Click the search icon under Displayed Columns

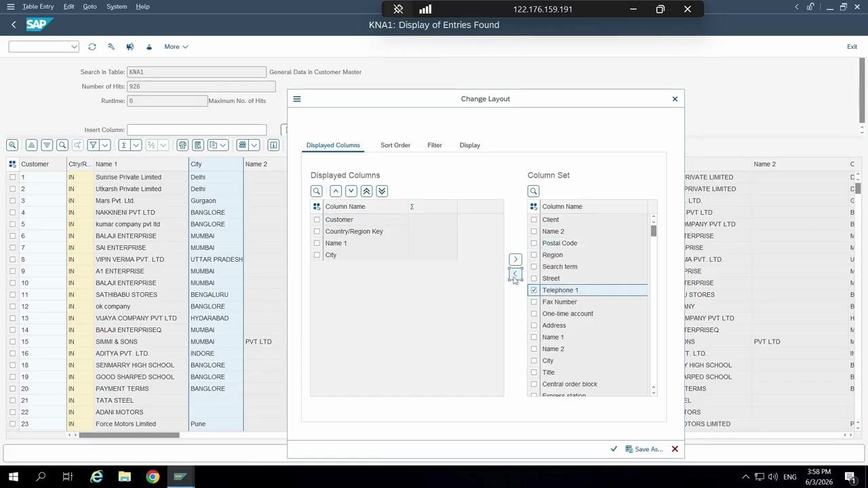tap(317, 191)
